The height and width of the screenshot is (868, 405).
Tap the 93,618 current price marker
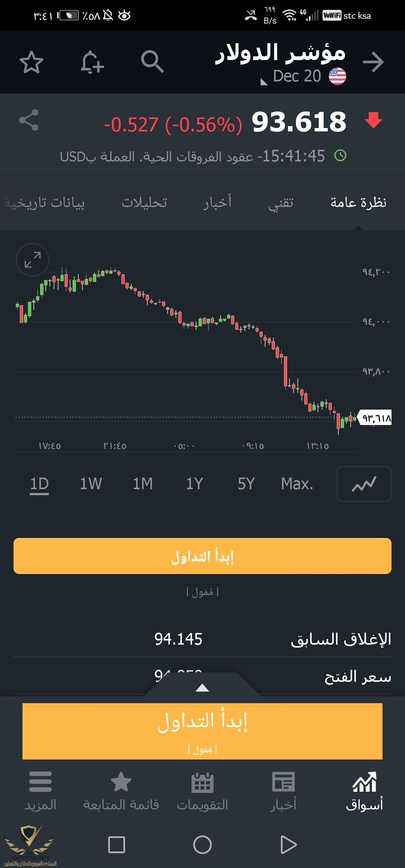pyautogui.click(x=375, y=417)
